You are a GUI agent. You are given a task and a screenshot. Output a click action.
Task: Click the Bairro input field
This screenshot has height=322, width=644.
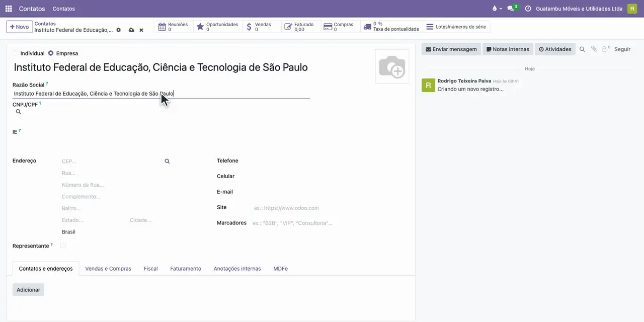[x=116, y=208]
